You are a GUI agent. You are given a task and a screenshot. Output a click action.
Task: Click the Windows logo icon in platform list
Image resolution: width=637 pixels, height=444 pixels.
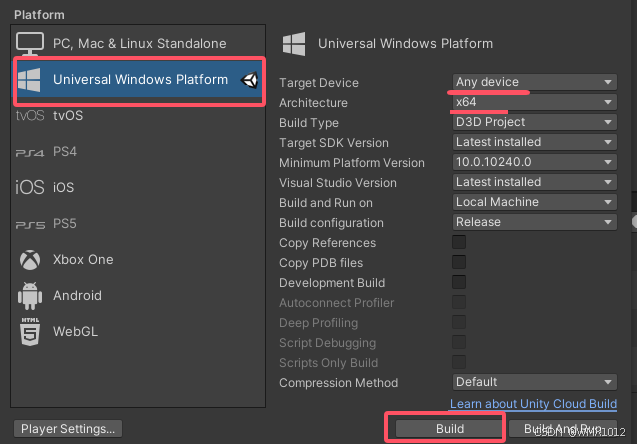[29, 80]
